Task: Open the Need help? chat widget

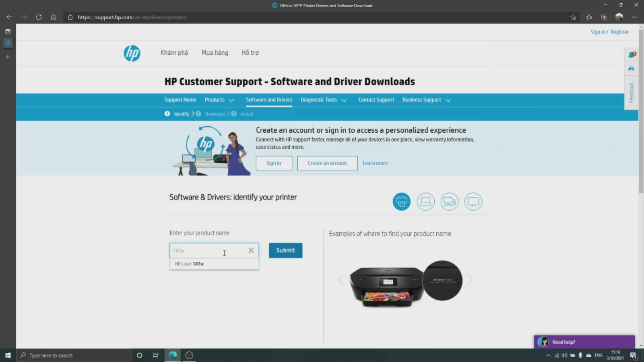Action: point(584,342)
